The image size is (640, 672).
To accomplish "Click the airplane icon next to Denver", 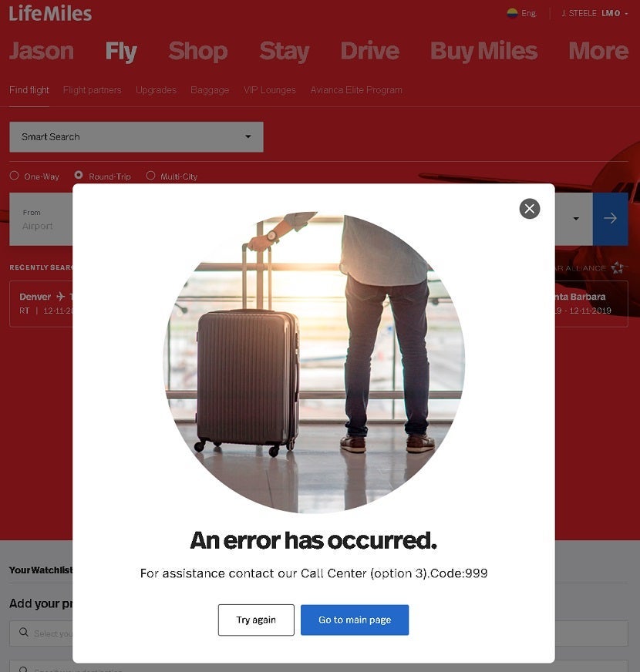I will pos(60,296).
